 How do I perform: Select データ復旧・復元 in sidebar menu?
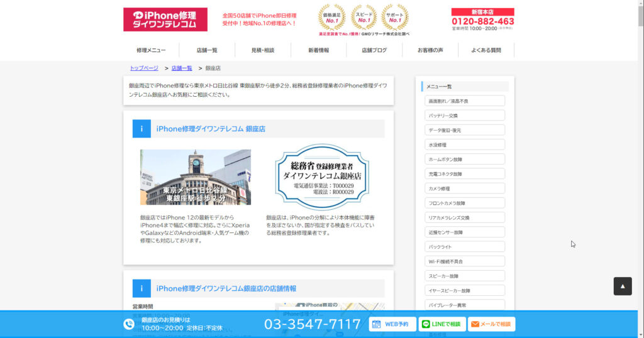(x=465, y=130)
